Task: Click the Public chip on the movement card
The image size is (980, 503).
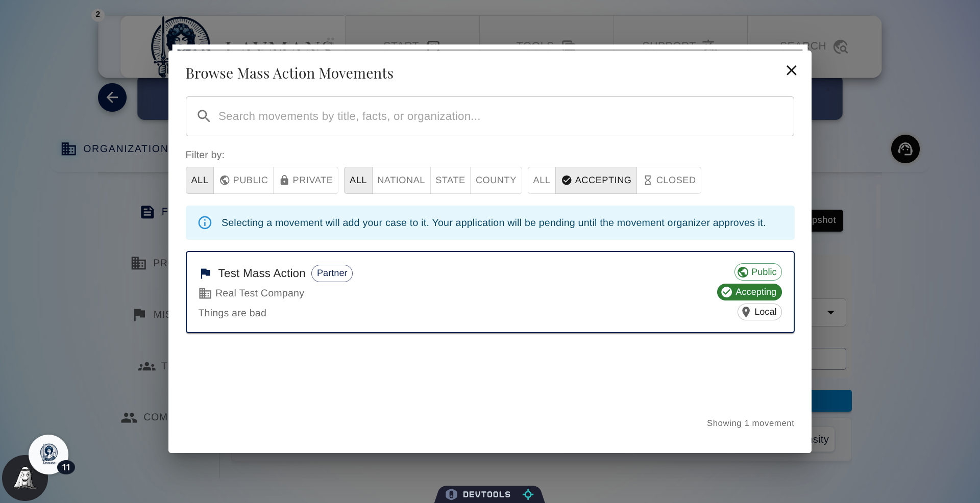Action: click(758, 272)
